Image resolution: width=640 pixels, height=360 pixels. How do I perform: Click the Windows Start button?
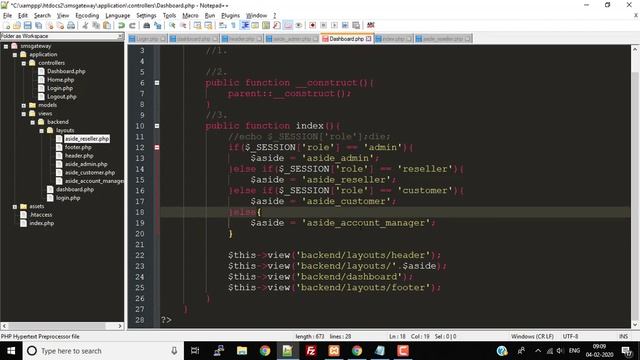pos(11,351)
